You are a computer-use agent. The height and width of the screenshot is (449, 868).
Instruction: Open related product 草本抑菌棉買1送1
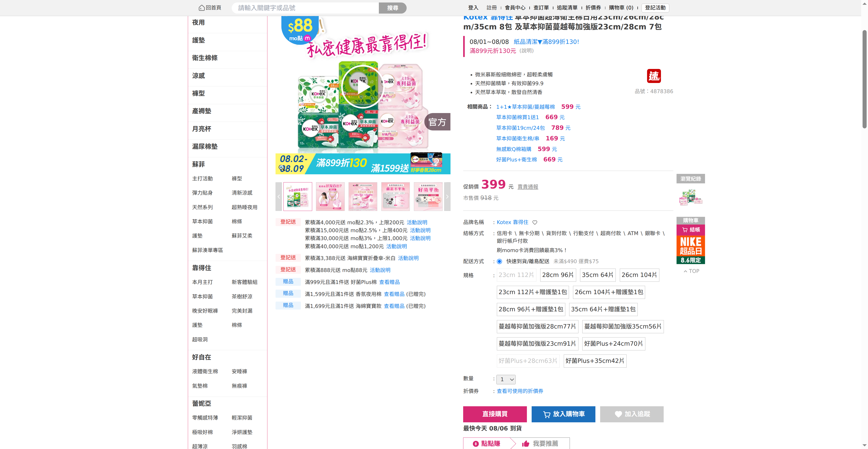click(x=518, y=117)
